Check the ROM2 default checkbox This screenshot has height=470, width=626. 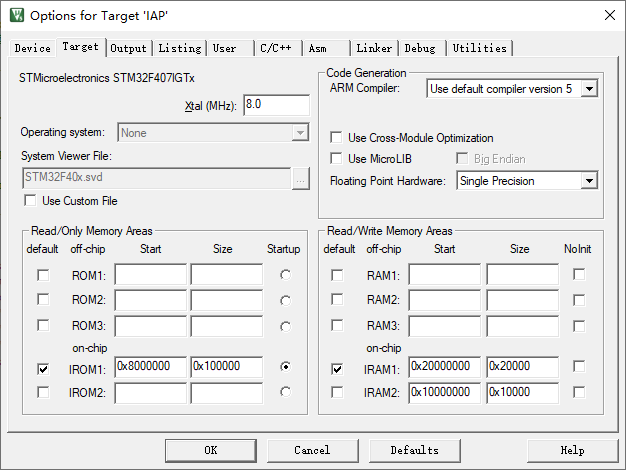pos(43,299)
